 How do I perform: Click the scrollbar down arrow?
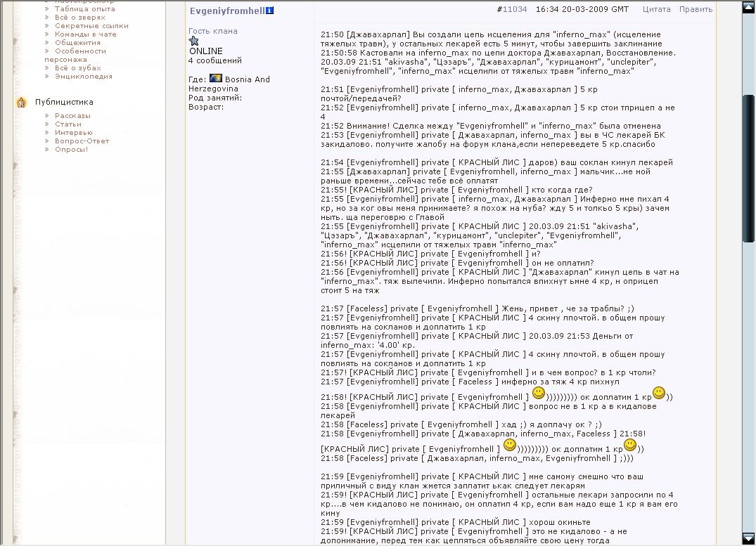tap(749, 538)
